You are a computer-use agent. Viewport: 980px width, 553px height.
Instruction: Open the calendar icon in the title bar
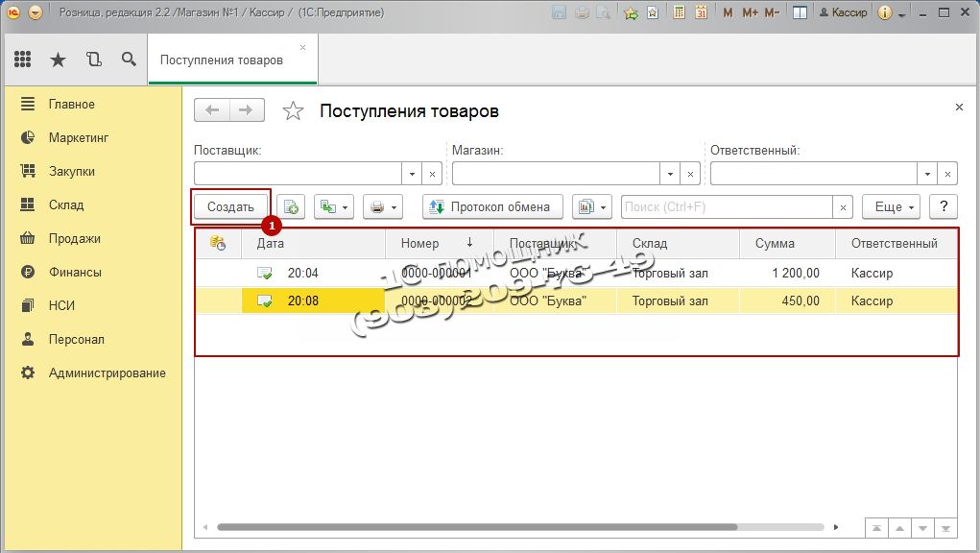701,12
